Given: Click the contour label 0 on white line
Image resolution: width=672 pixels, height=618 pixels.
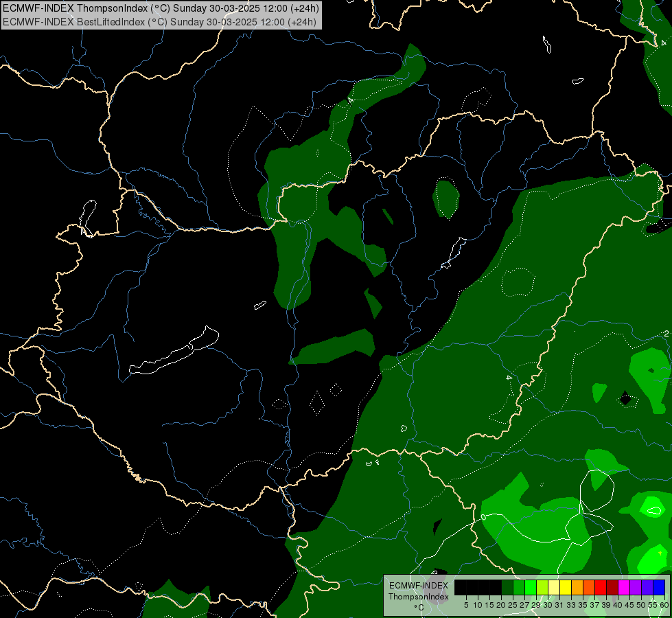Looking at the screenshot, I should tap(483, 517).
